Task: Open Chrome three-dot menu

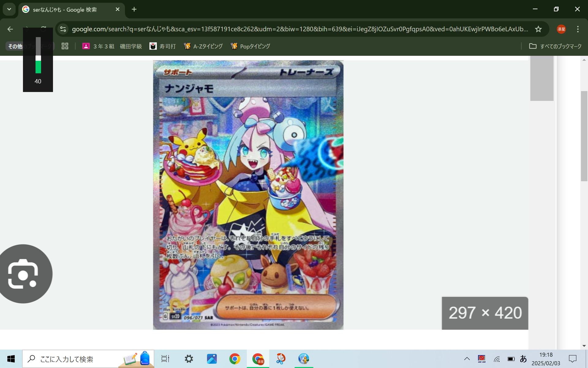Action: 578,29
